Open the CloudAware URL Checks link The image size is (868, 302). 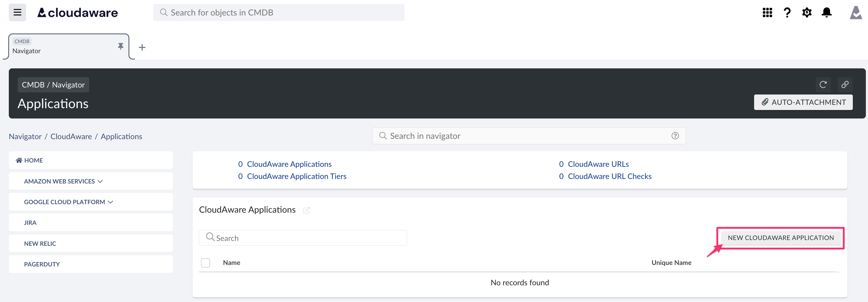(609, 176)
